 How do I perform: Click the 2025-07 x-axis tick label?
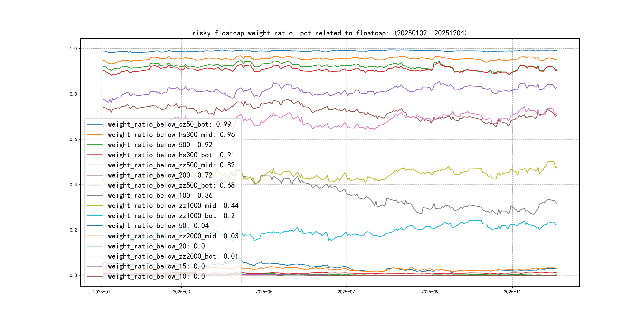346,292
